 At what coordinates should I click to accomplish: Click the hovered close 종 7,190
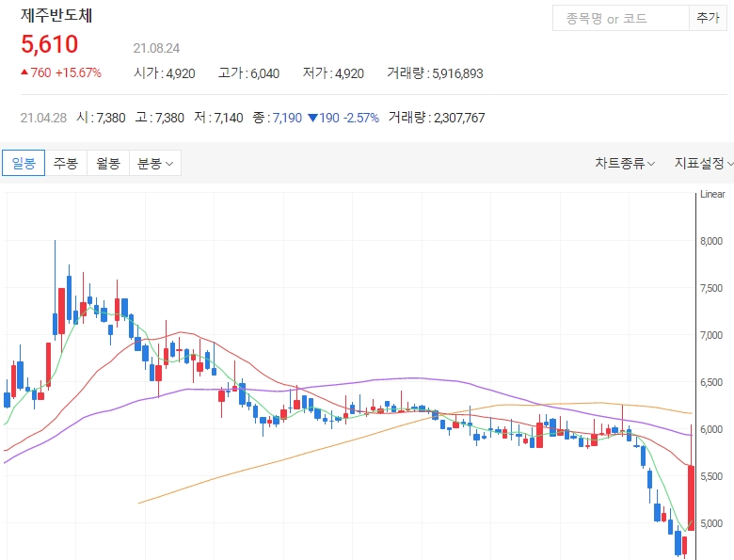277,118
